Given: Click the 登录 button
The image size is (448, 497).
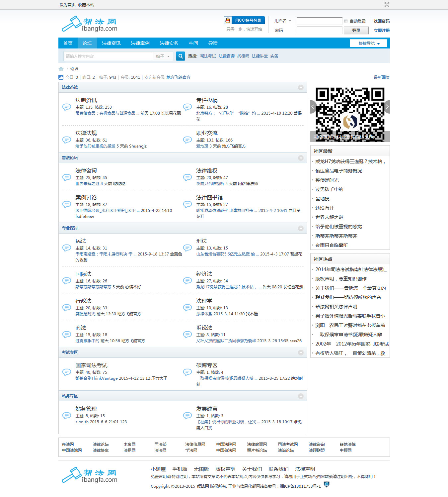Looking at the screenshot, I should coord(356,30).
